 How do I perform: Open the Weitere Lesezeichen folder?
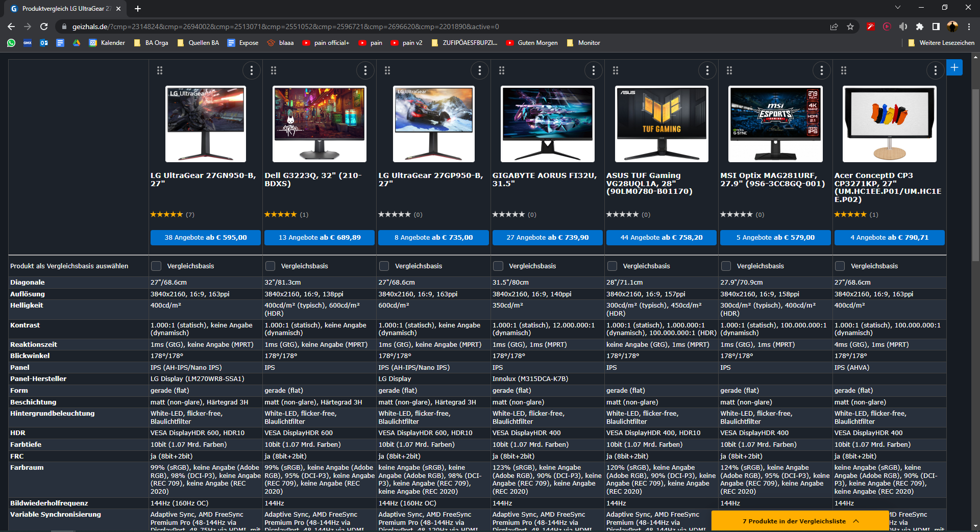click(x=941, y=43)
